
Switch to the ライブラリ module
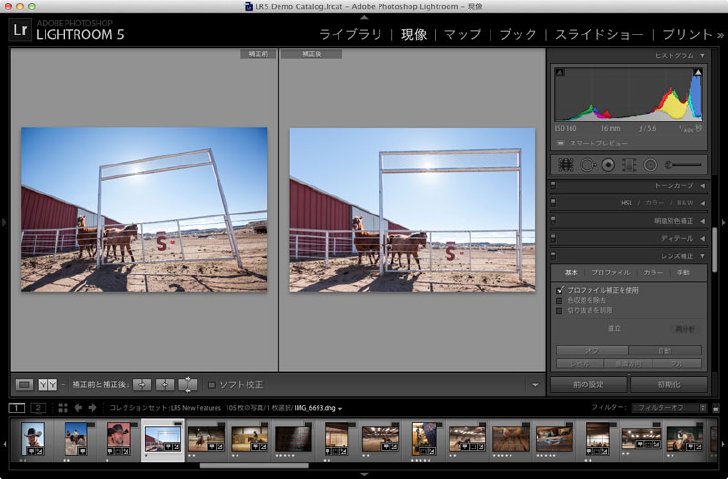point(350,34)
